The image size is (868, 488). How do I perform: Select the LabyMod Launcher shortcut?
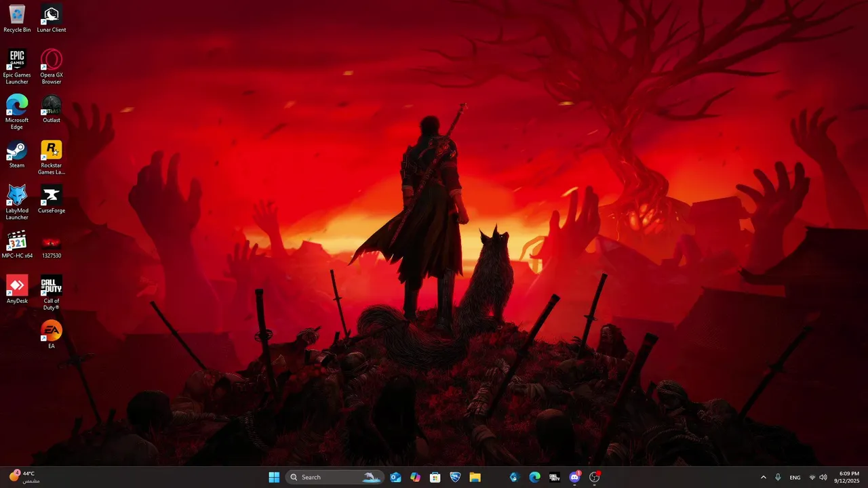tap(17, 203)
